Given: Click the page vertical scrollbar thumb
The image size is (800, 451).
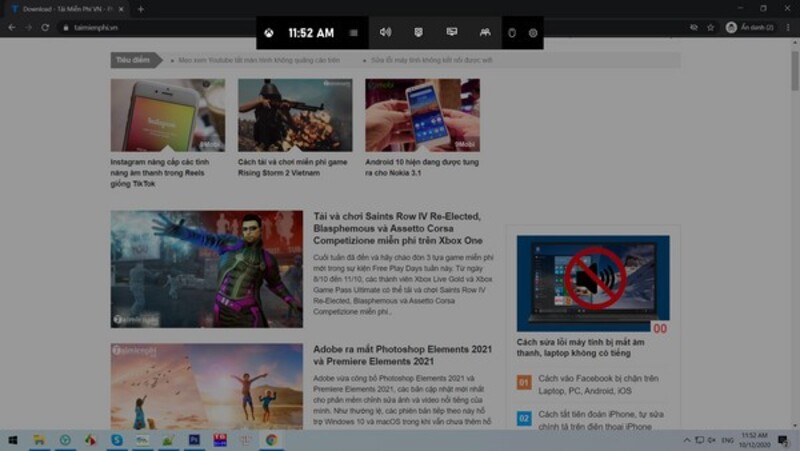Looking at the screenshot, I should [795, 70].
